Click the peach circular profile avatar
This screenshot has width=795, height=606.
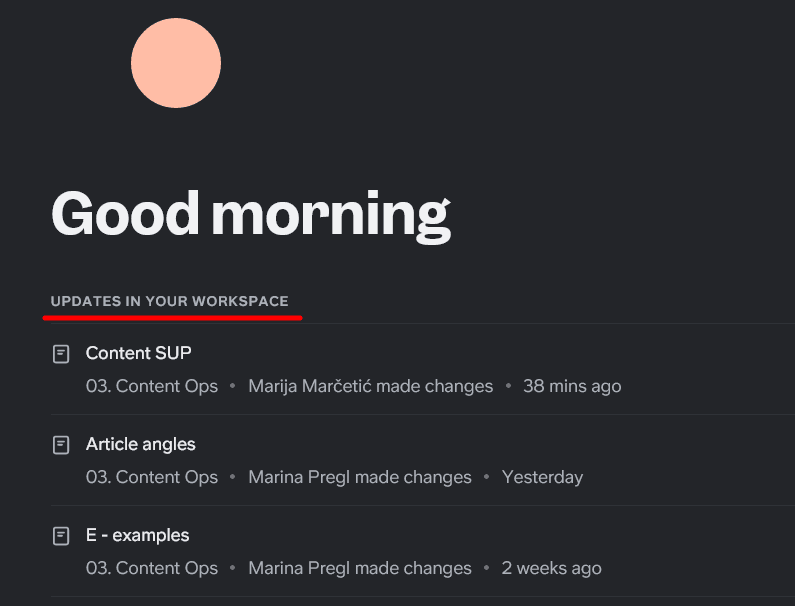[176, 62]
